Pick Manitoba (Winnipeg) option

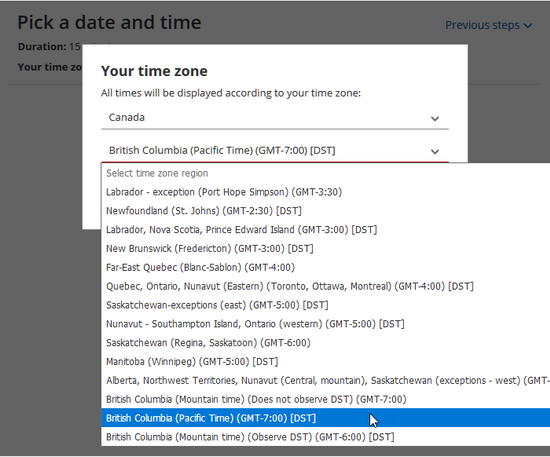point(326,362)
